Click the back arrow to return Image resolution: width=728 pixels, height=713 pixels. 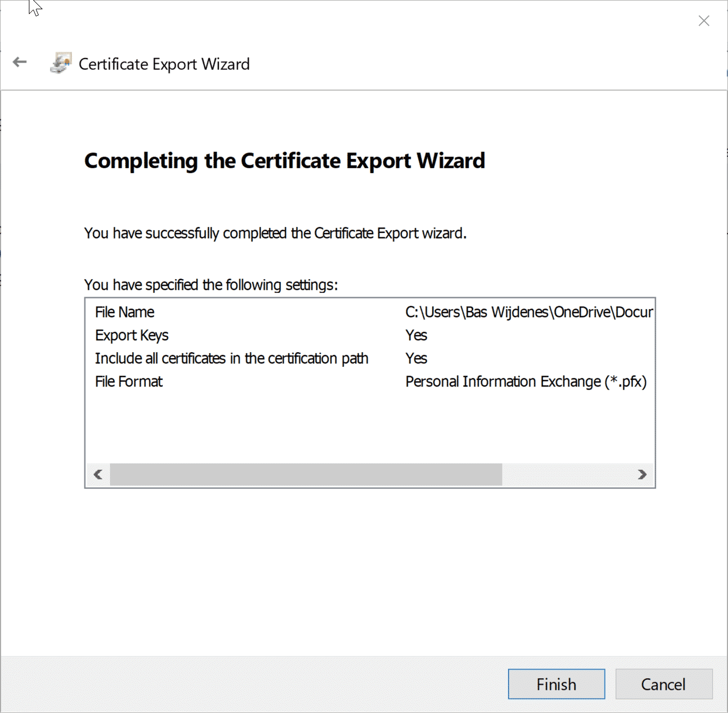tap(20, 62)
